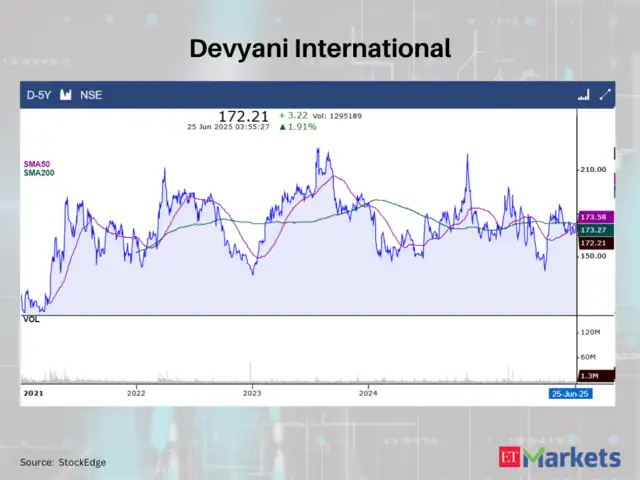The height and width of the screenshot is (480, 640).
Task: Click the expand chart diagonal arrow icon
Action: coord(605,95)
